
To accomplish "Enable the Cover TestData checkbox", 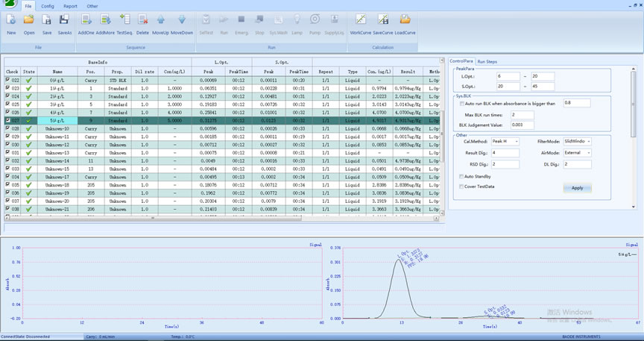I will [461, 187].
